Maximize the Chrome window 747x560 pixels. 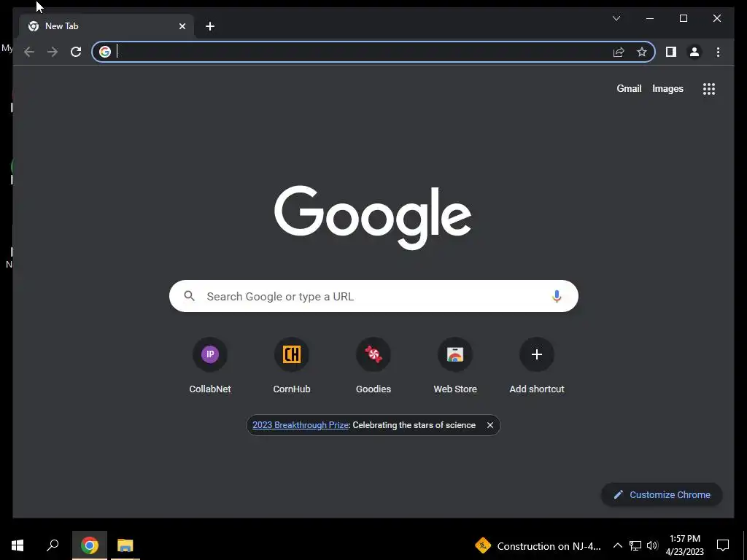683,18
